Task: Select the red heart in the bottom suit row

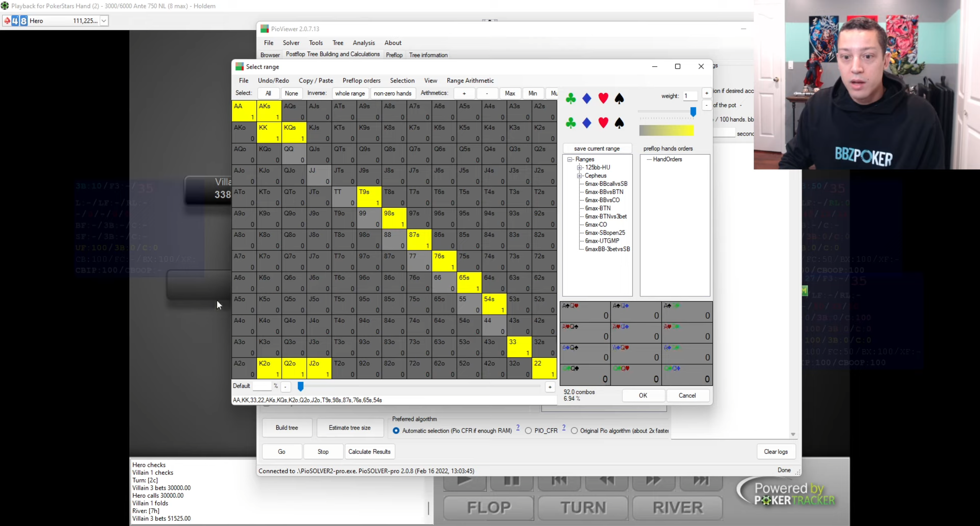Action: coord(603,123)
